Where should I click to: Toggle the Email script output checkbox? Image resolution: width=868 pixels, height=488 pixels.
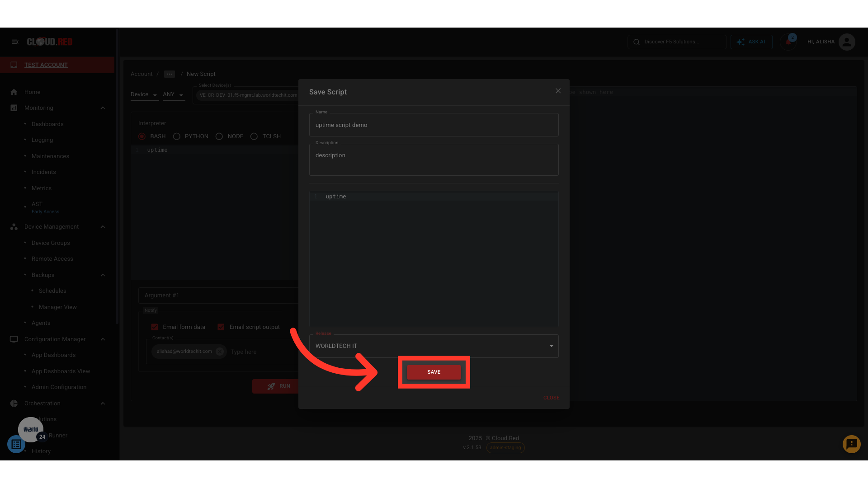pyautogui.click(x=221, y=327)
